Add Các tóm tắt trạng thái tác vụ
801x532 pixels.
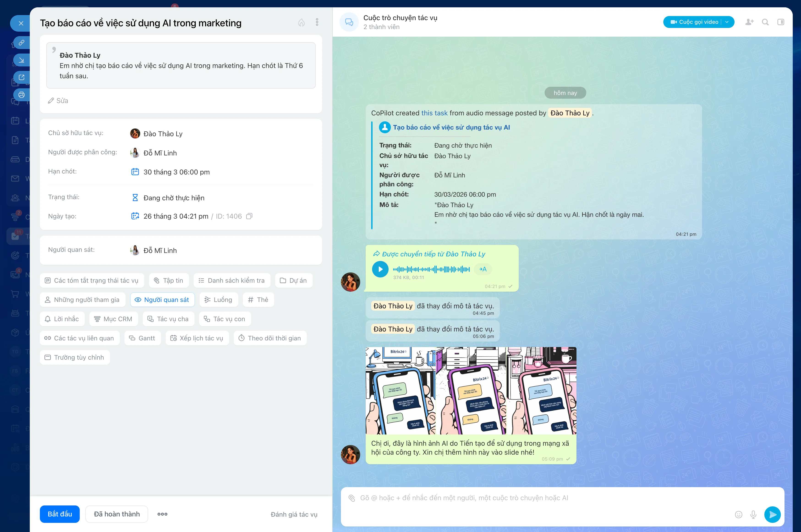coord(92,281)
